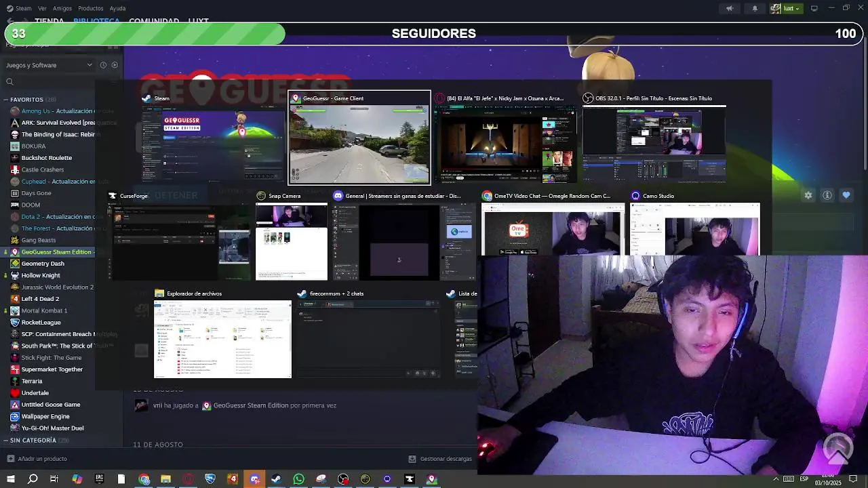This screenshot has height=488, width=868.
Task: Open Gestionar descargas
Action: [x=440, y=459]
